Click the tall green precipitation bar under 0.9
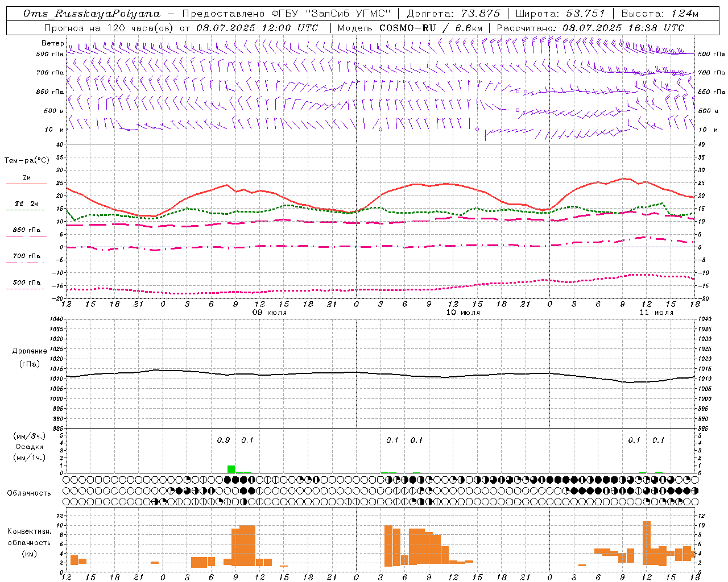This screenshot has height=582, width=728. [x=231, y=469]
